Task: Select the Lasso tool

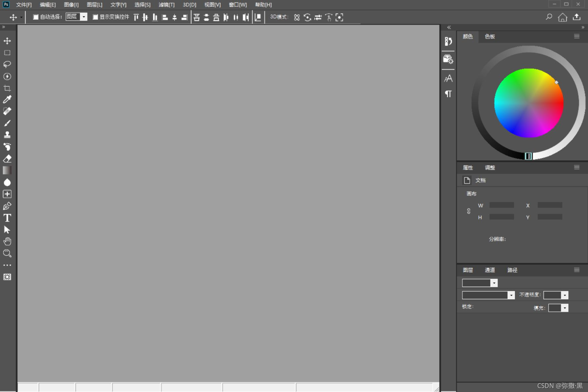Action: (7, 64)
